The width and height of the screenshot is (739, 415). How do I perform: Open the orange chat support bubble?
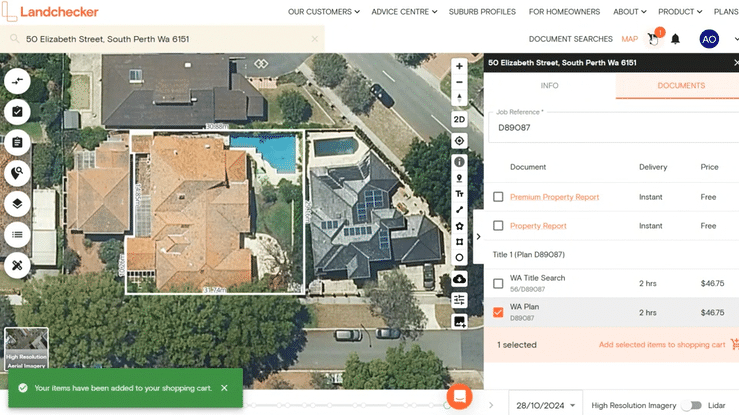[460, 397]
